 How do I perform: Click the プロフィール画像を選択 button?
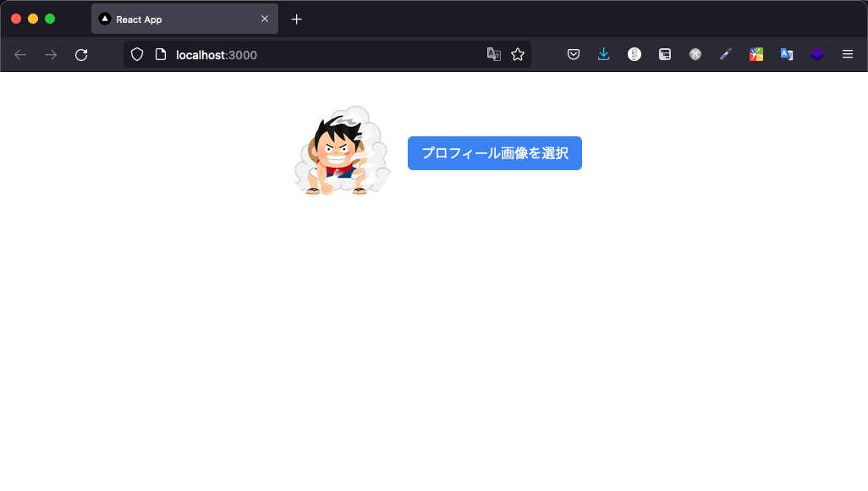coord(494,153)
